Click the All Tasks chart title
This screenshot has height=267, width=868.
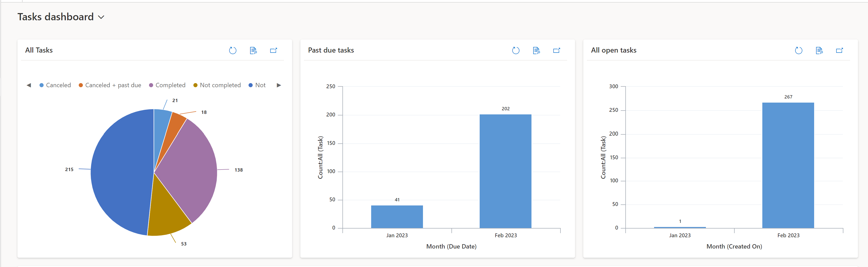point(39,50)
